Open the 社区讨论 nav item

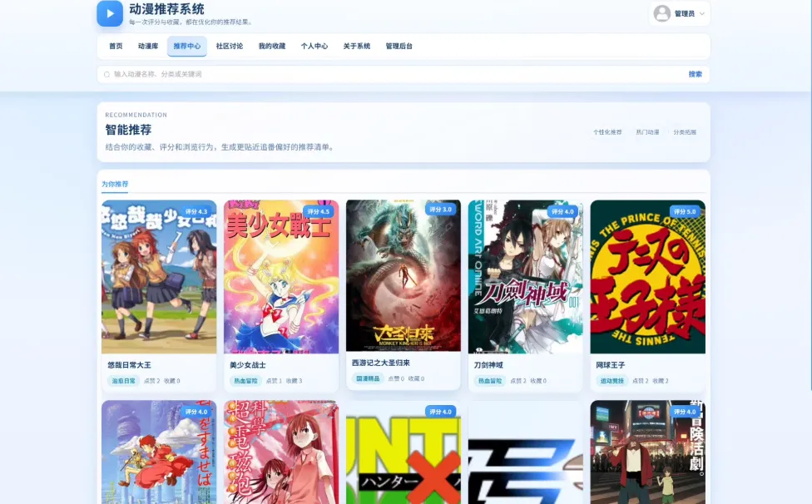tap(230, 46)
